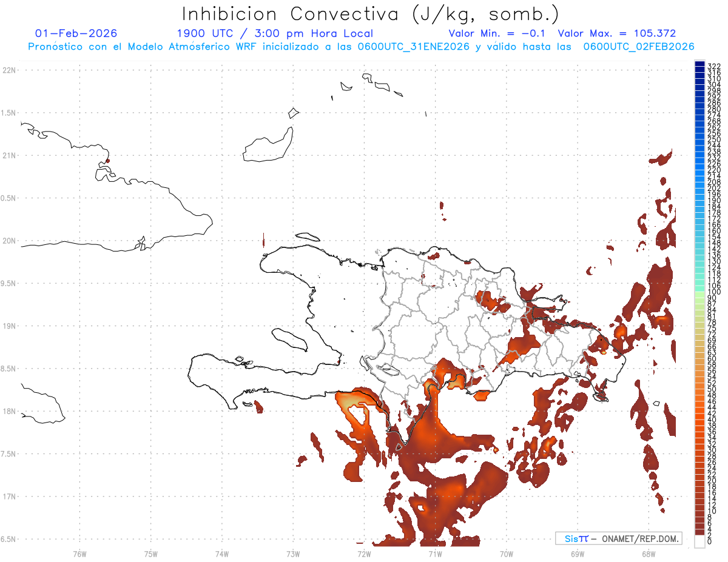Click the '71W' longitude label

point(435,554)
